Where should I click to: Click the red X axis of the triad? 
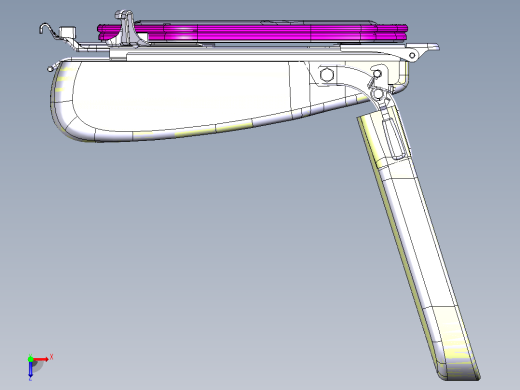tap(41, 359)
